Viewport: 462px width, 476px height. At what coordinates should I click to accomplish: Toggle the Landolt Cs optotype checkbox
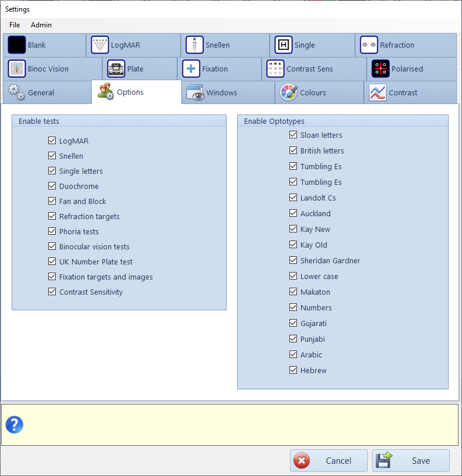click(293, 198)
